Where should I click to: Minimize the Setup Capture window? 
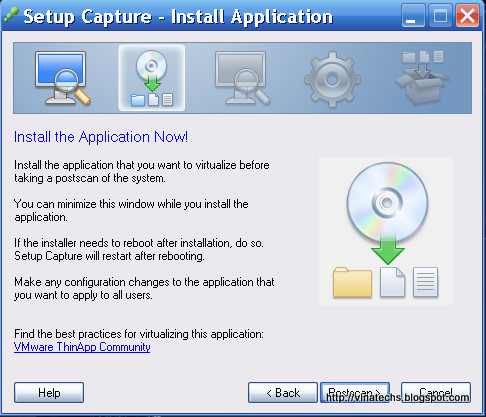tap(413, 15)
